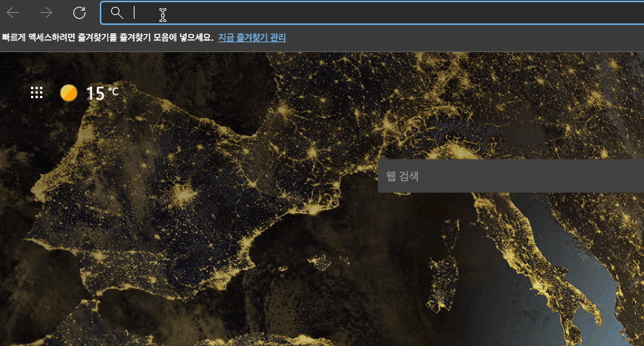The height and width of the screenshot is (346, 644).
Task: Click the browser Forward arrow
Action: (46, 13)
